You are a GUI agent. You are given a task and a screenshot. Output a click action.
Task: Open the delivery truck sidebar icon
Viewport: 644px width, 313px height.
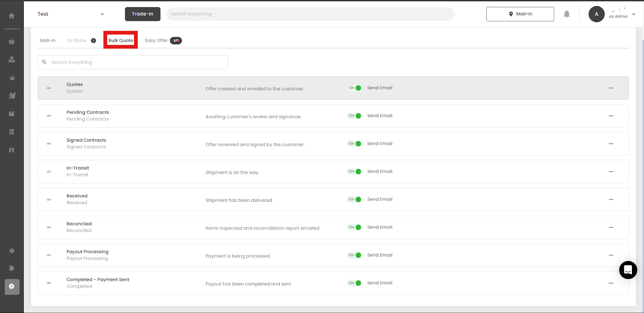click(x=12, y=95)
